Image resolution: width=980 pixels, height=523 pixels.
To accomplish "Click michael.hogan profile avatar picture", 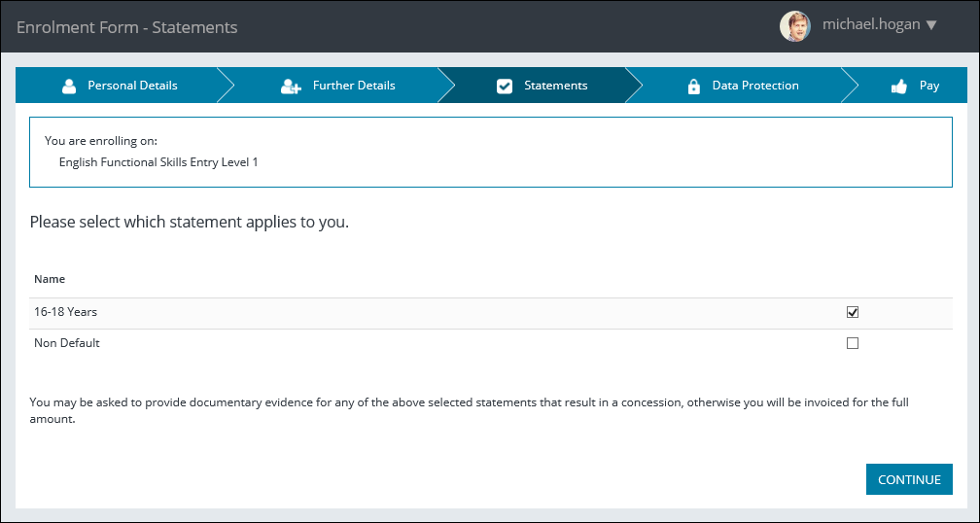I will (x=795, y=26).
